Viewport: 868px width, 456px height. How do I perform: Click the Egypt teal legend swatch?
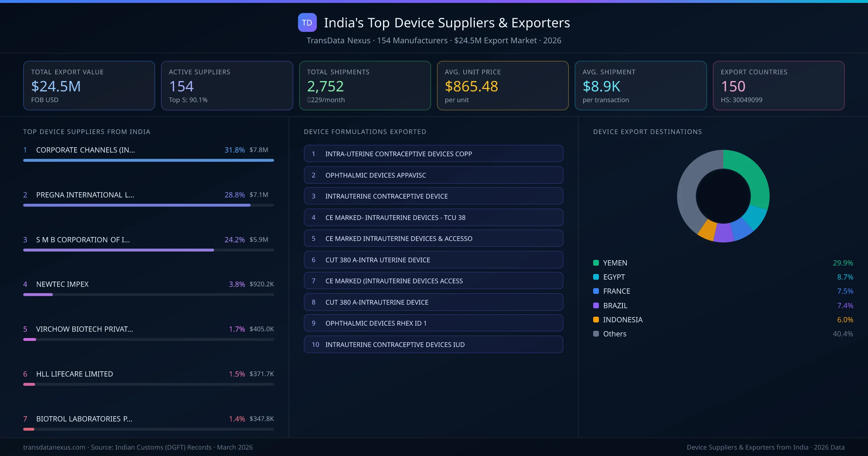coord(596,277)
